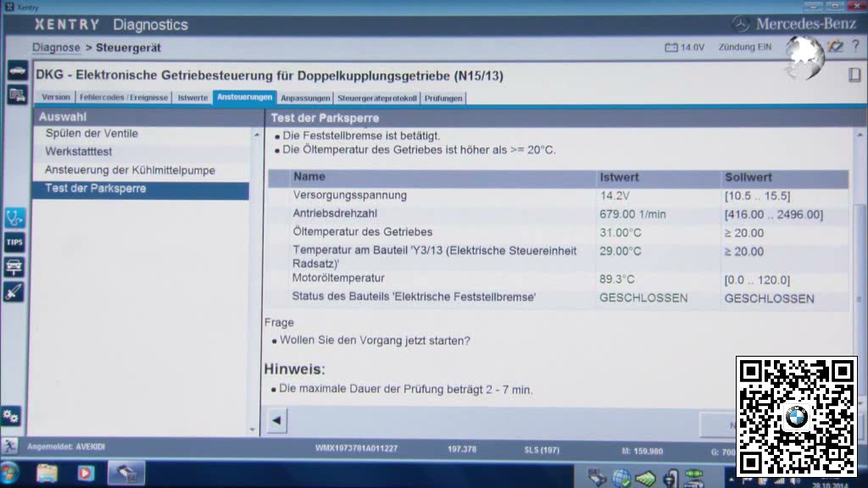This screenshot has height=488, width=868.
Task: Click the 31.00°C actual value
Action: tap(620, 233)
